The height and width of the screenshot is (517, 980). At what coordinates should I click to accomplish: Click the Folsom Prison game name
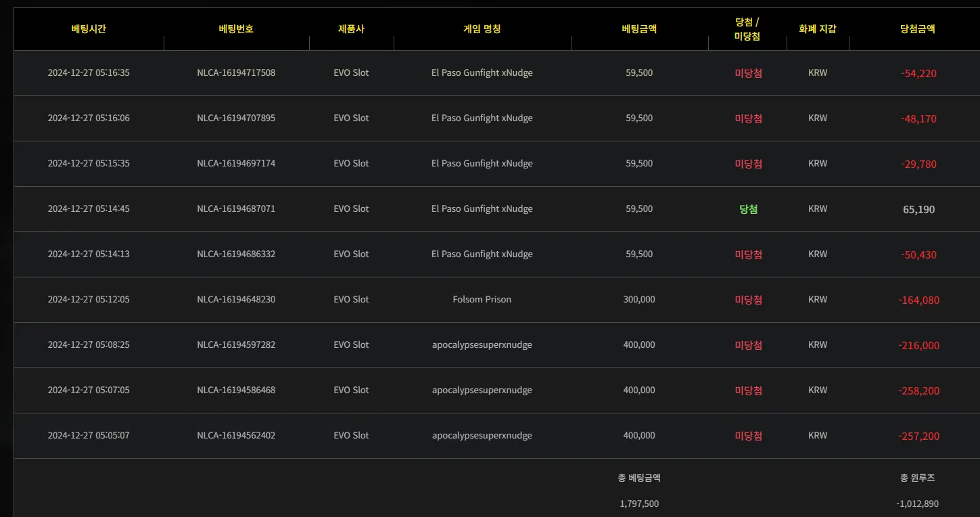[x=482, y=300]
